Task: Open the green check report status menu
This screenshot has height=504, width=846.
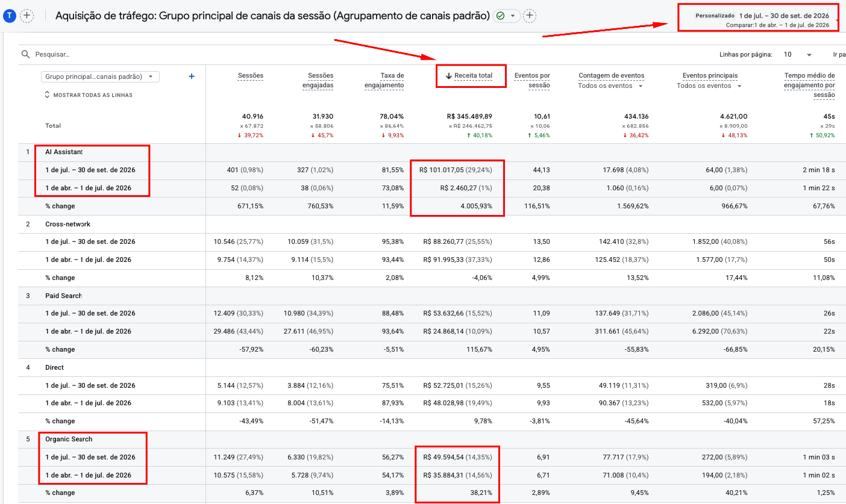Action: point(506,16)
